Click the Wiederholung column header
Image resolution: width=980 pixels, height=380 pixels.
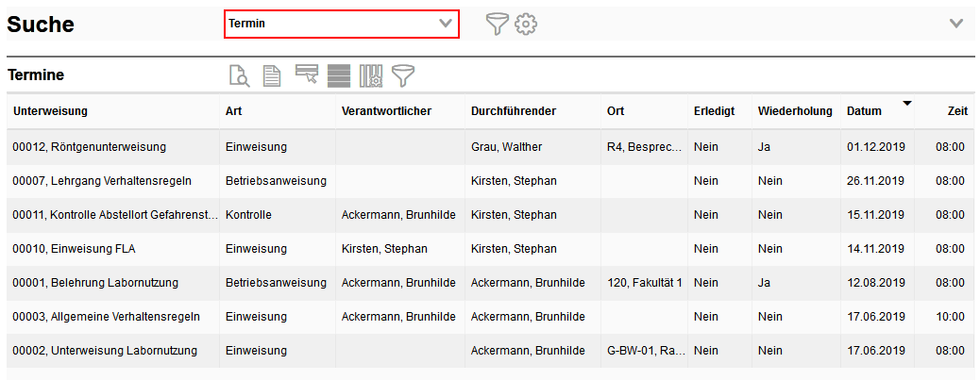pos(795,111)
